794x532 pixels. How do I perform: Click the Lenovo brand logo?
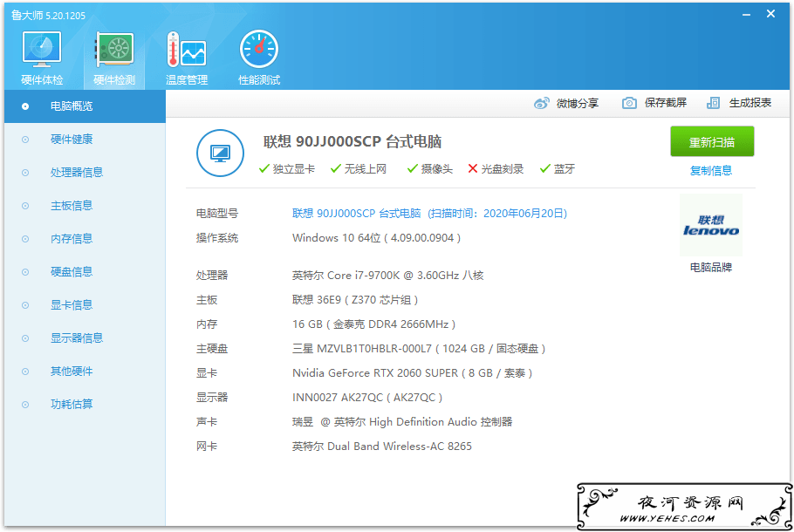711,225
